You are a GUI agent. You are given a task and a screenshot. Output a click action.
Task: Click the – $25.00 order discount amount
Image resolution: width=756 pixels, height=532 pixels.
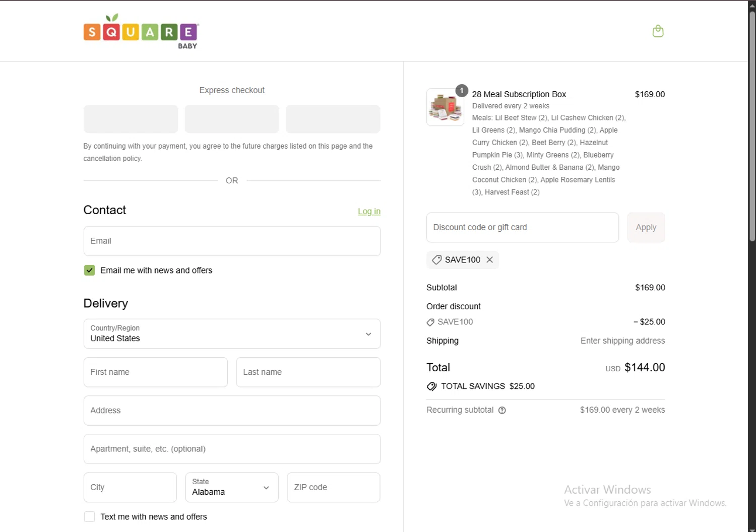coord(649,322)
